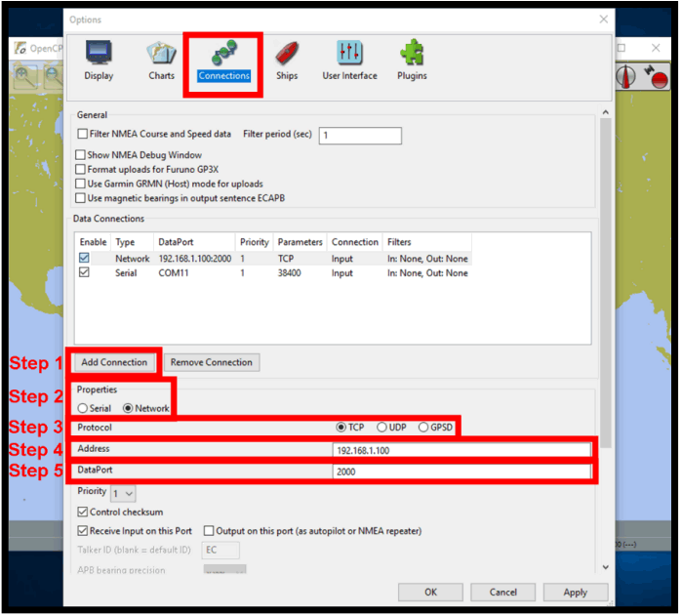Click the Add Connection button
The width and height of the screenshot is (682, 616).
114,362
